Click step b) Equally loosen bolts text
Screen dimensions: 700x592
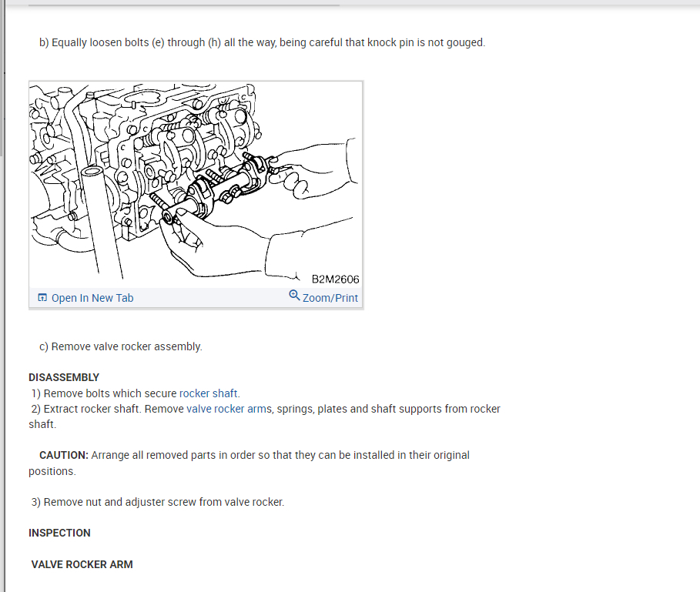tap(262, 42)
